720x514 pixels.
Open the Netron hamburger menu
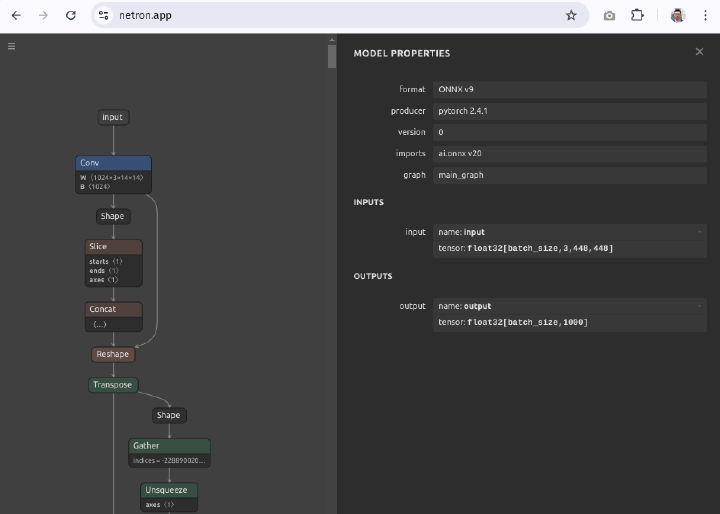click(x=11, y=46)
